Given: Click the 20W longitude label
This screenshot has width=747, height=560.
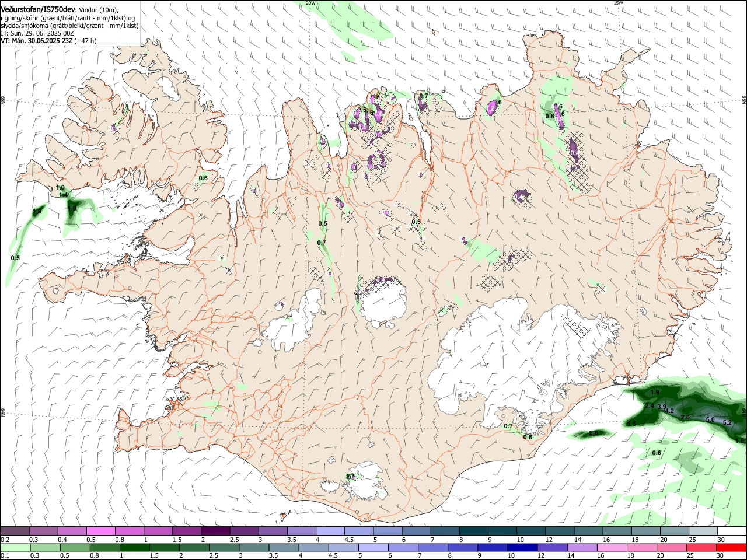Looking at the screenshot, I should (310, 3).
